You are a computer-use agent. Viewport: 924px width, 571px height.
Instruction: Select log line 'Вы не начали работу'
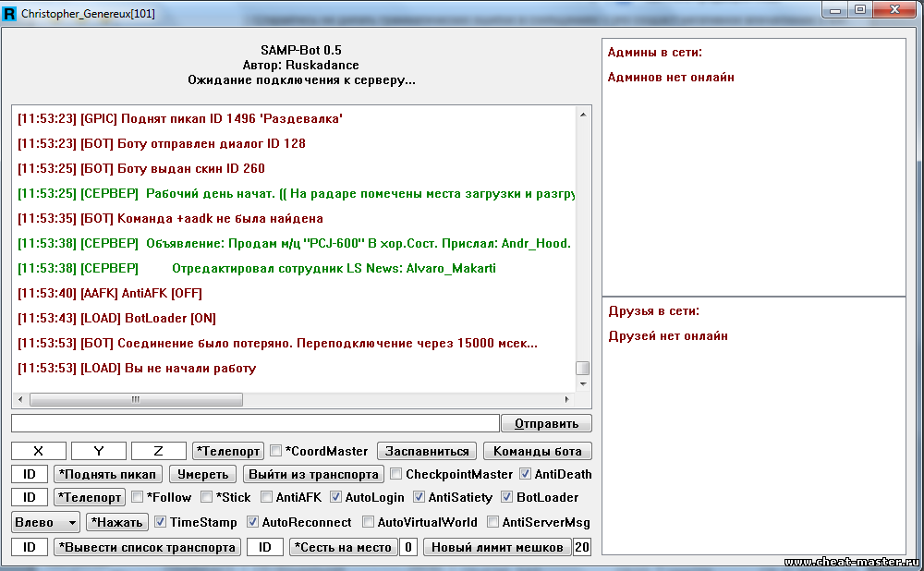pos(137,368)
